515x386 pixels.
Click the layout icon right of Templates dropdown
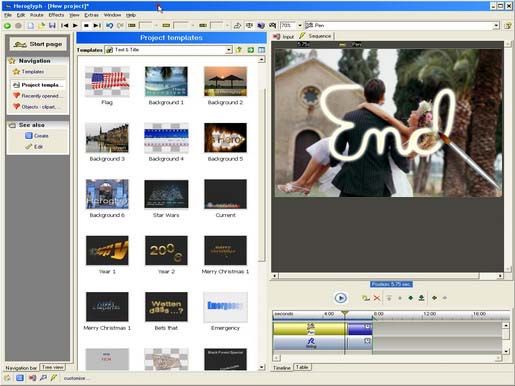coord(261,50)
